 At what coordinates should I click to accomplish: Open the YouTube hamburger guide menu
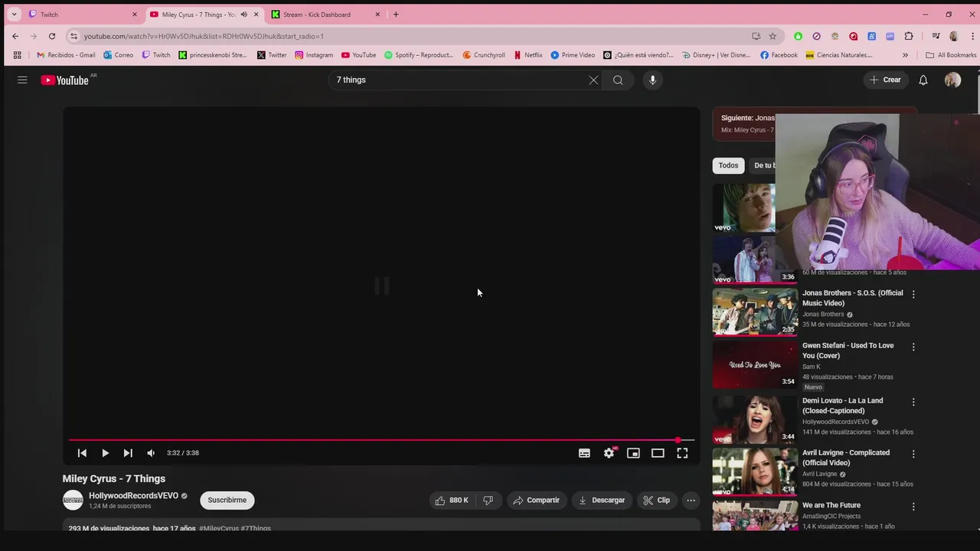click(22, 80)
